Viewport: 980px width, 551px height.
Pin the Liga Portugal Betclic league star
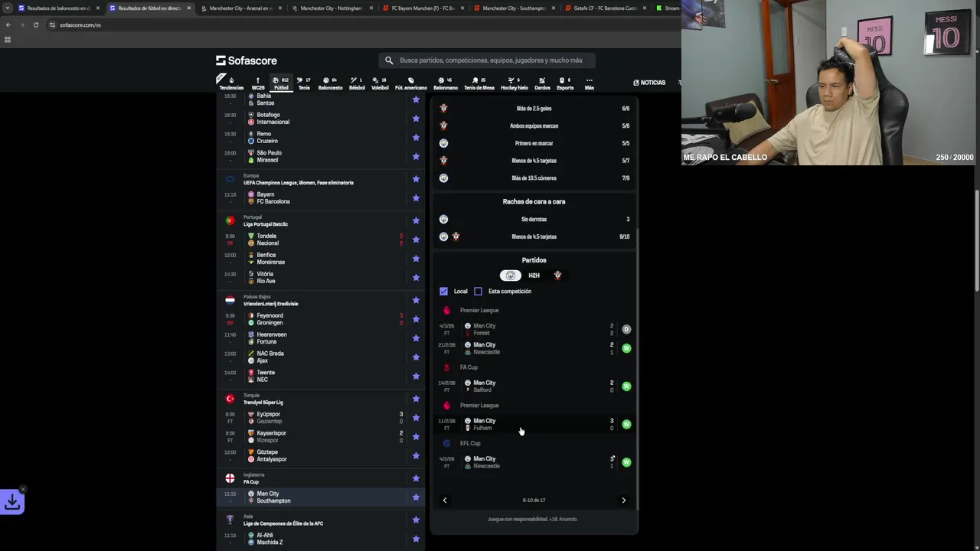coord(416,220)
